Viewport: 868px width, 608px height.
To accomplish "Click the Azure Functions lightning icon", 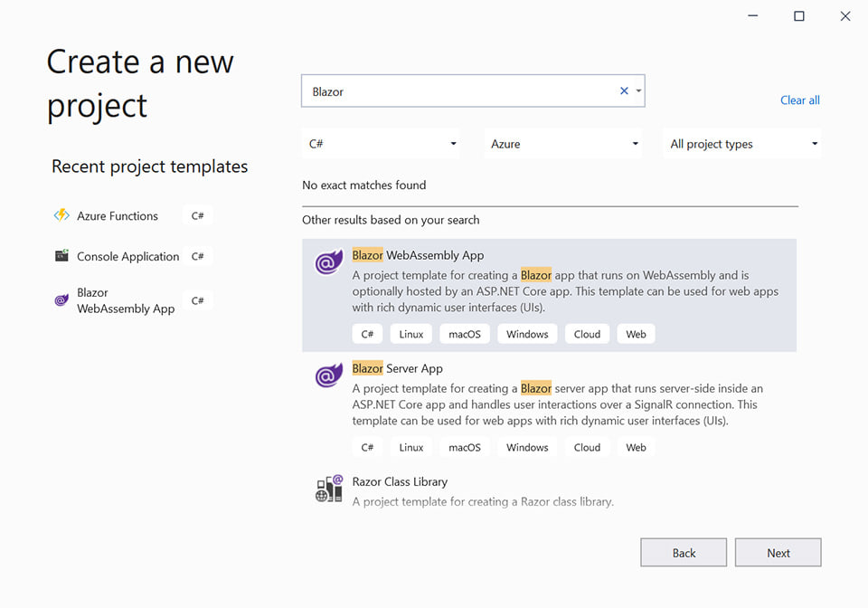I will (x=61, y=214).
